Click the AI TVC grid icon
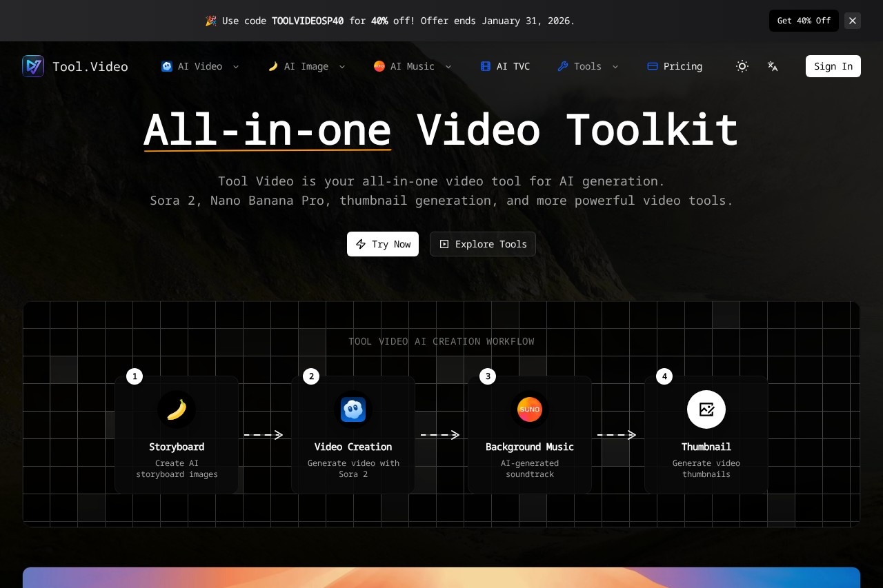This screenshot has width=883, height=588. click(486, 66)
